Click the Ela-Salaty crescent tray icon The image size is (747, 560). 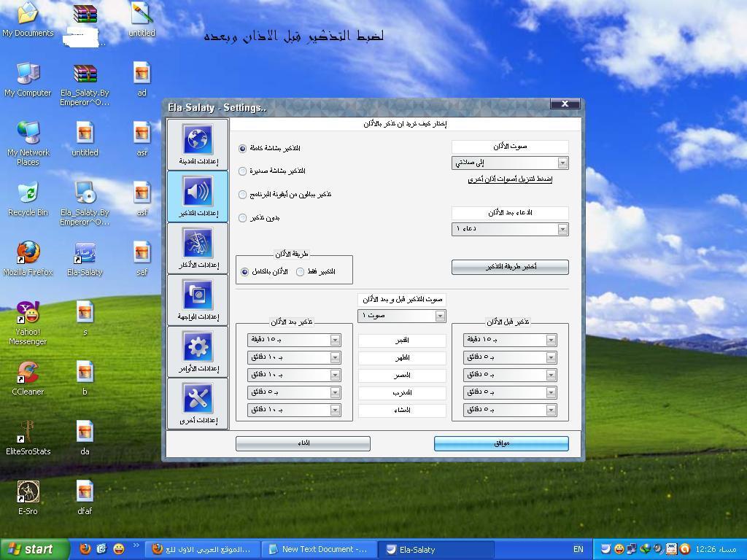click(x=605, y=549)
